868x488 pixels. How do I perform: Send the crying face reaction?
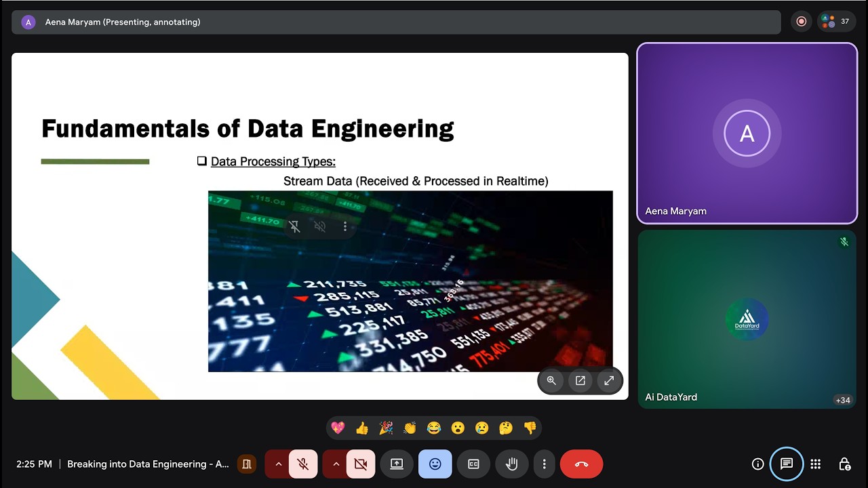(x=481, y=428)
